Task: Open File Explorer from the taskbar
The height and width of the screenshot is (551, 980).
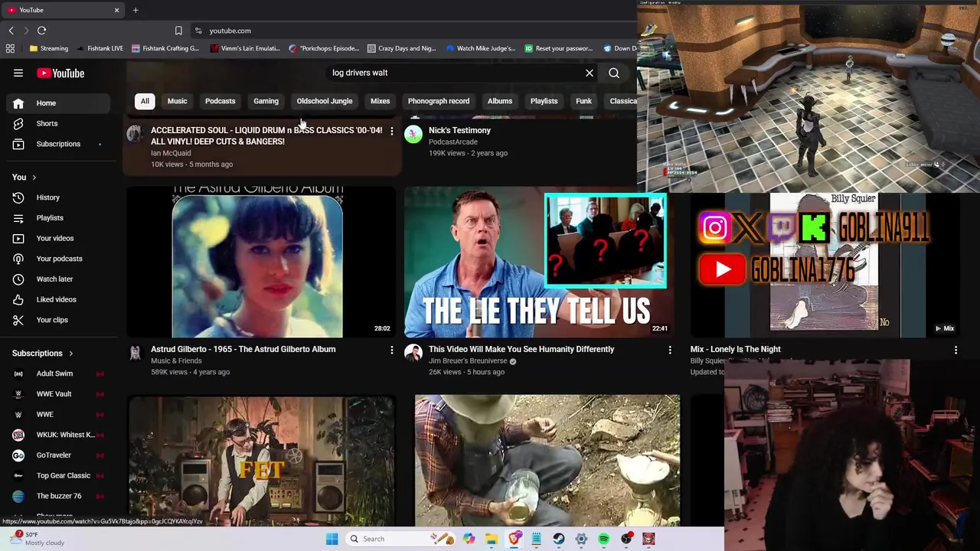Action: coord(492,539)
